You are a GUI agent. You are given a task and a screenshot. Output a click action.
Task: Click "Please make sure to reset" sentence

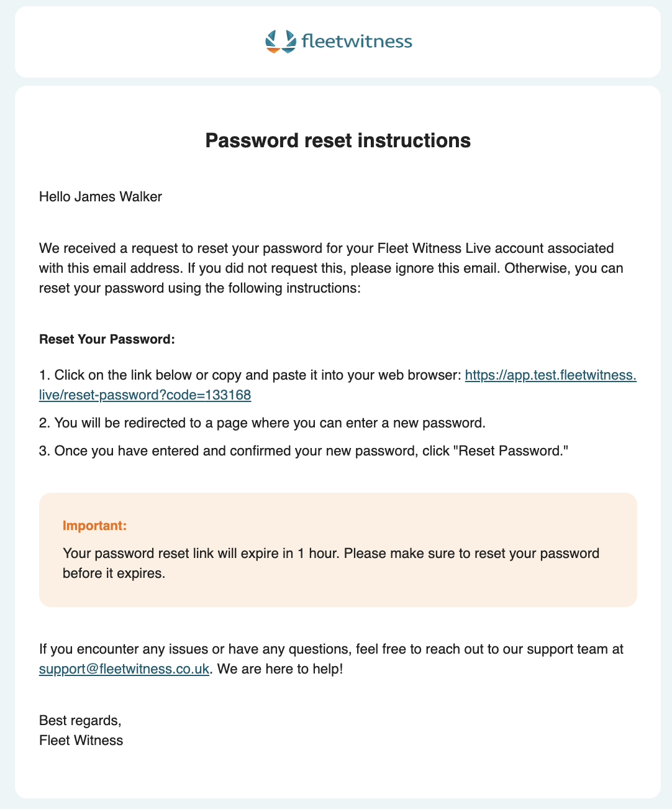[x=471, y=553]
